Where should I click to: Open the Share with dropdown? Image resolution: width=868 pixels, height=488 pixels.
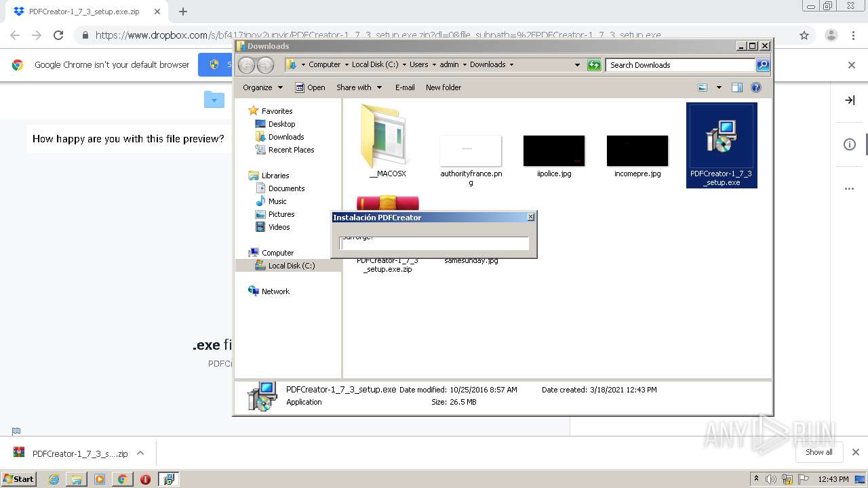click(x=359, y=87)
